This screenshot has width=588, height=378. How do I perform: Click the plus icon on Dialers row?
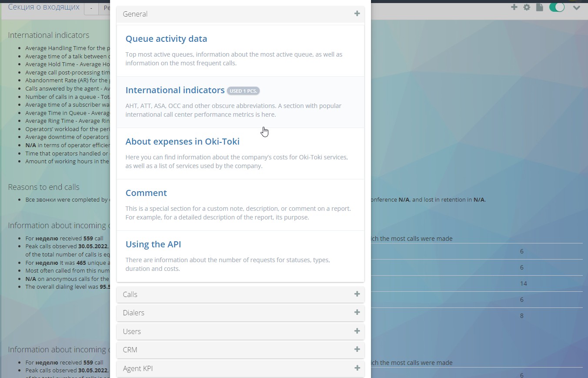[357, 312]
